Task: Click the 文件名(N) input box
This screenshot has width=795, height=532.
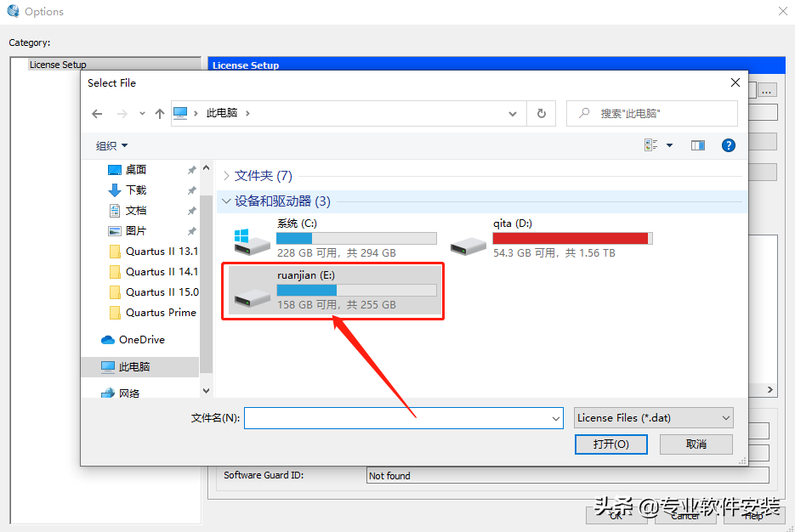Action: pos(404,418)
